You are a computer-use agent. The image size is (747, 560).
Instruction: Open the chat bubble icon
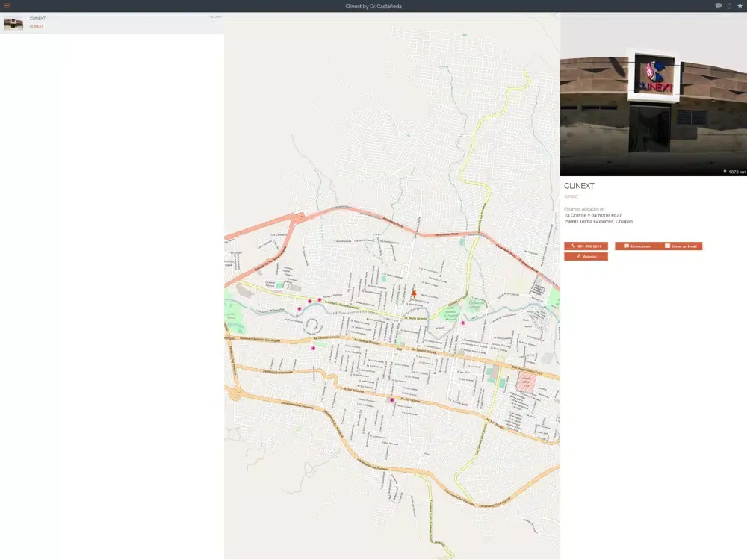pos(719,6)
